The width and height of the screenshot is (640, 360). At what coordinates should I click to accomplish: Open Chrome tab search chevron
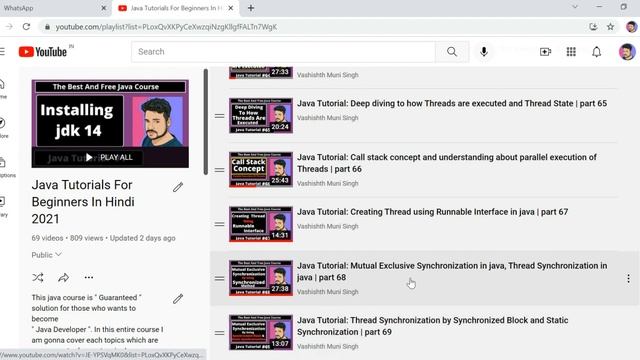click(575, 7)
